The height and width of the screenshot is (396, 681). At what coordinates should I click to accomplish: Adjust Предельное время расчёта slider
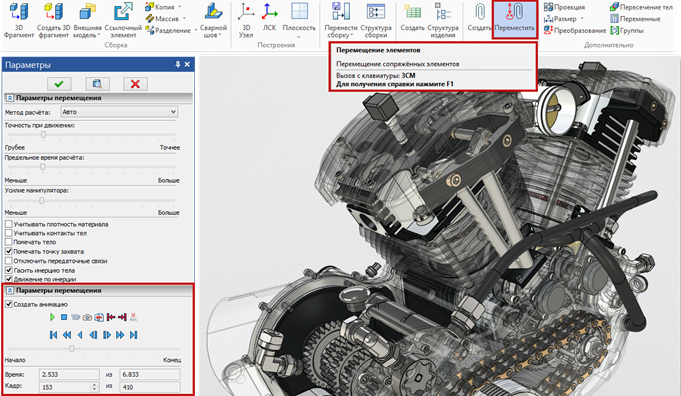(43, 167)
